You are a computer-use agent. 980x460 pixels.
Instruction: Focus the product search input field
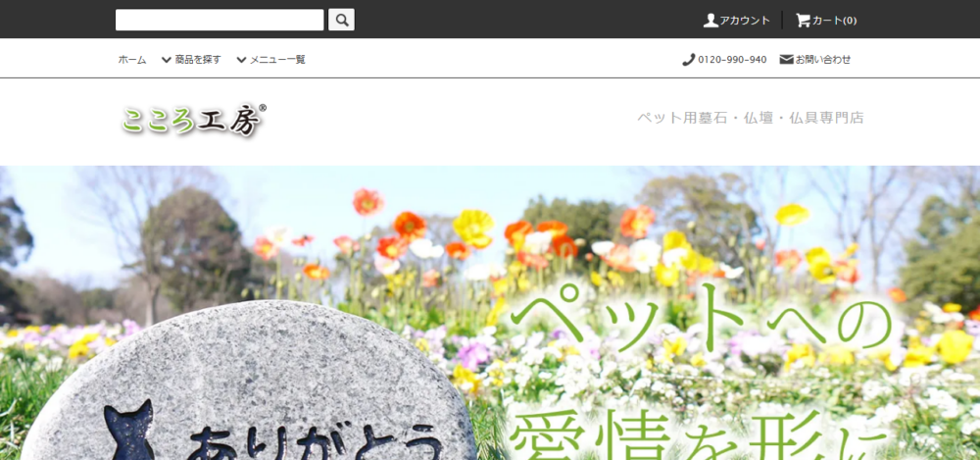(x=220, y=20)
